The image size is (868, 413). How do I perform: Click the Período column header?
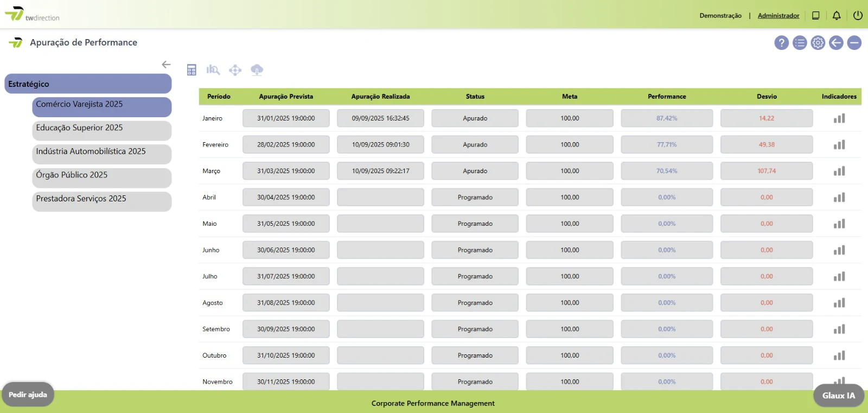click(x=219, y=97)
